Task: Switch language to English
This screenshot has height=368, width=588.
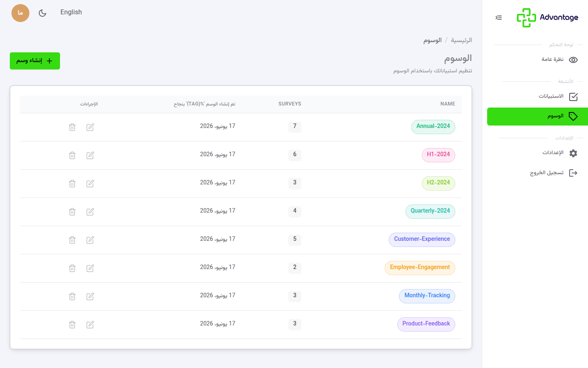Action: (71, 12)
